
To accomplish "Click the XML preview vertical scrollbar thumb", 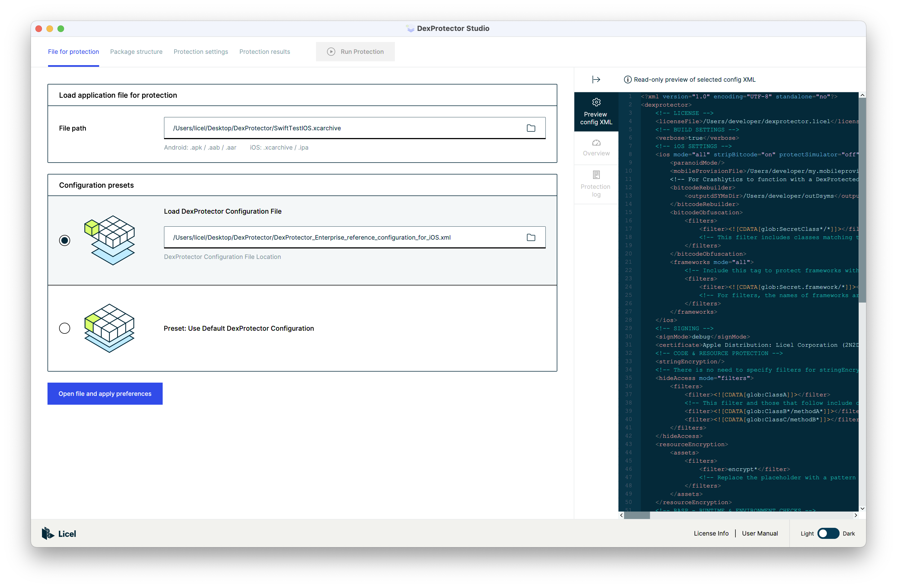I will tap(862, 200).
